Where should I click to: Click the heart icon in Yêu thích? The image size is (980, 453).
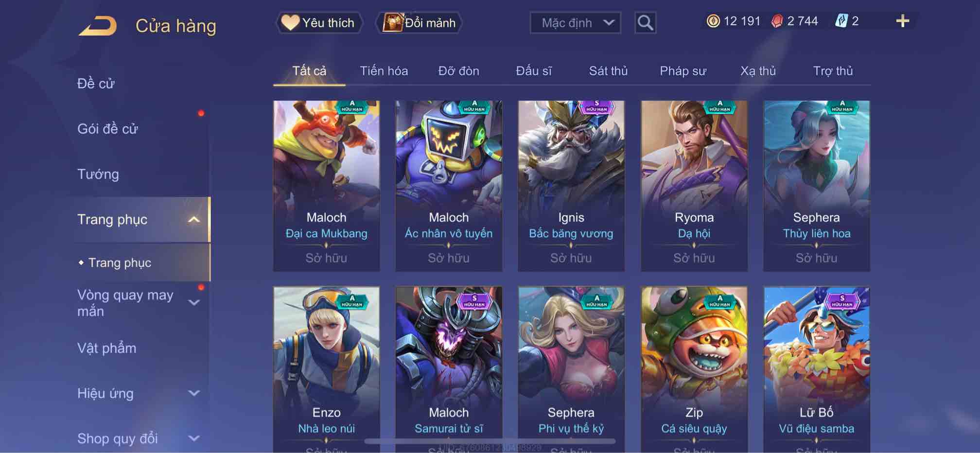coord(290,23)
